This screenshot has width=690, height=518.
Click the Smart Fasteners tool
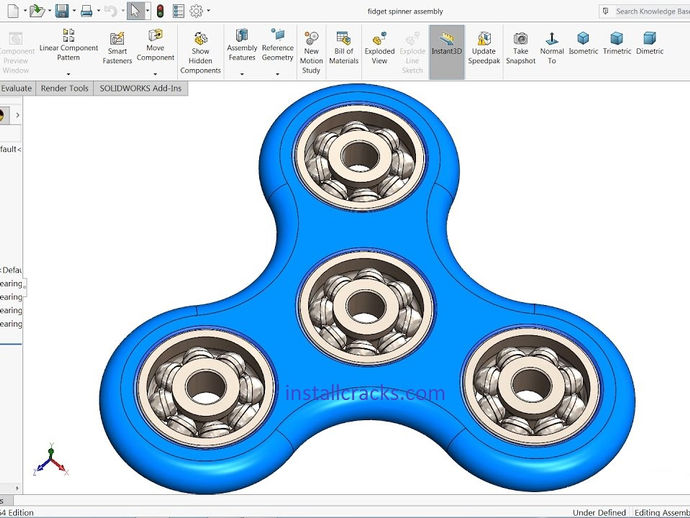117,48
